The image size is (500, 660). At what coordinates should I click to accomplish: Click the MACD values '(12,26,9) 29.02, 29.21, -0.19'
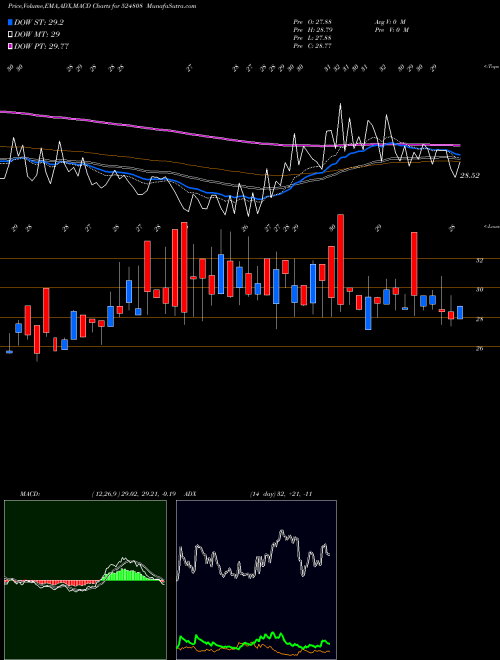136,494
